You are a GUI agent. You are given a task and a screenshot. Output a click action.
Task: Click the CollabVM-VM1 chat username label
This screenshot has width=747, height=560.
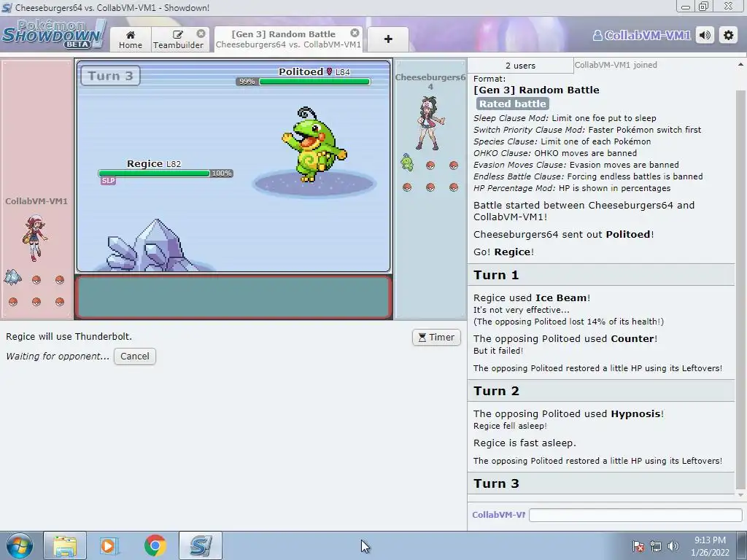(x=498, y=515)
